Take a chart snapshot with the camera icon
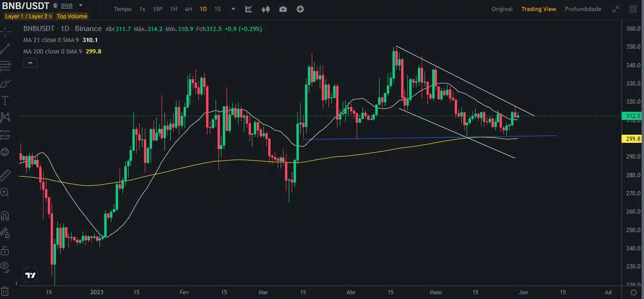 tap(283, 9)
